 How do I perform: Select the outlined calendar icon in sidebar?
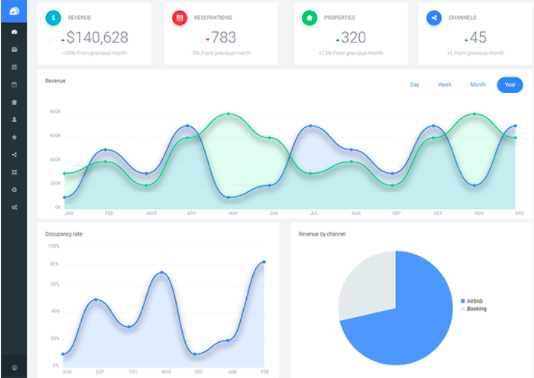(14, 85)
